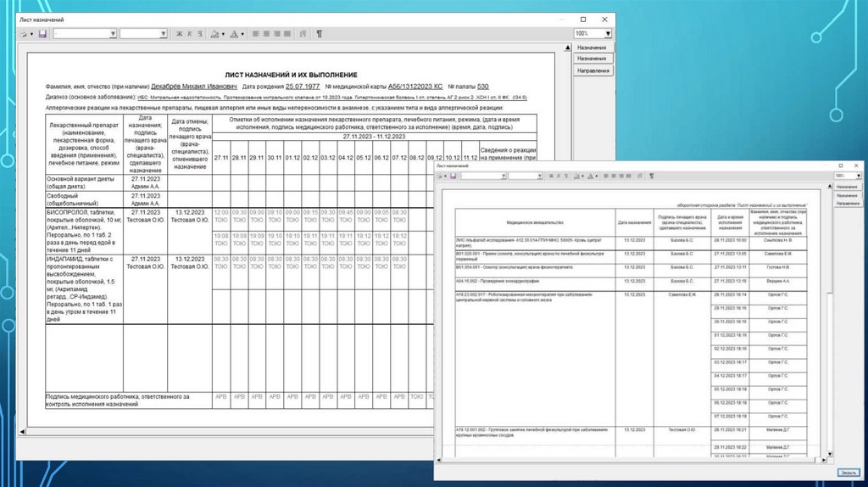Click the line spacing icon in the large window
Viewport: 868px width, 487px height.
pos(303,34)
